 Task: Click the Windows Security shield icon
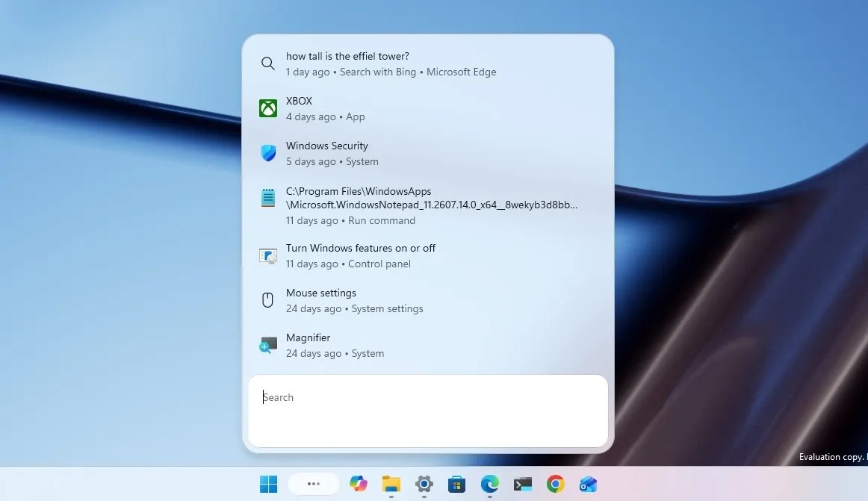(268, 153)
